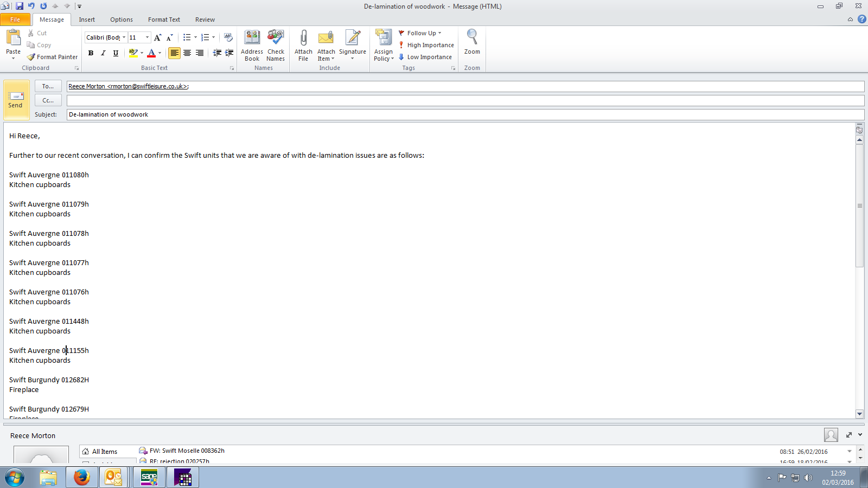The width and height of the screenshot is (868, 488).
Task: Toggle the bulleted list
Action: [187, 37]
